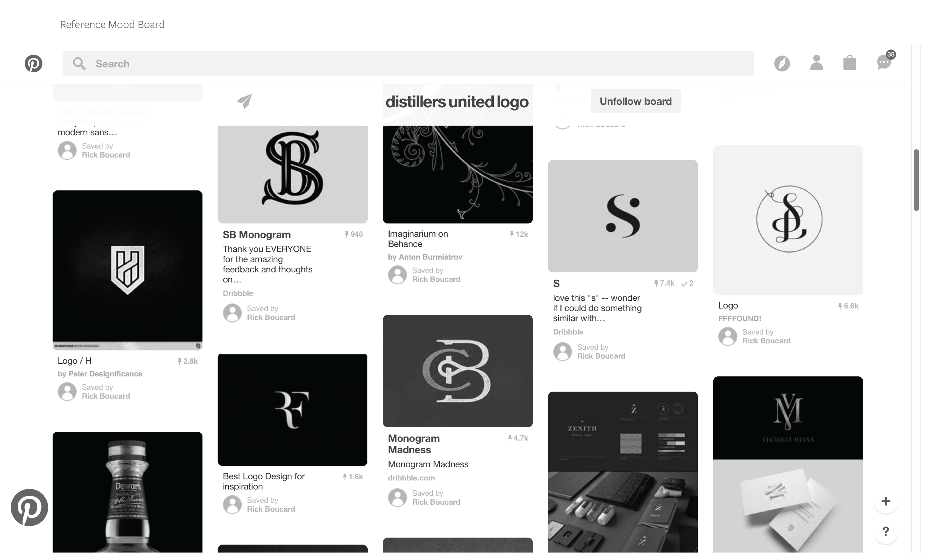This screenshot has height=560, width=927.
Task: Click the large round Pinterest badge
Action: pyautogui.click(x=29, y=507)
